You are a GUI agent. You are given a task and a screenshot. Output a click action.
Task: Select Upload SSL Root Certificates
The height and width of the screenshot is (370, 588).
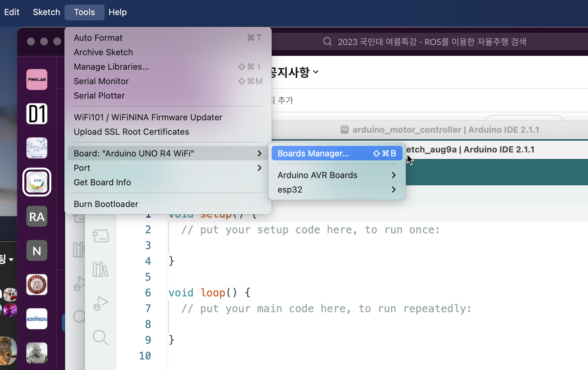[x=168, y=132]
